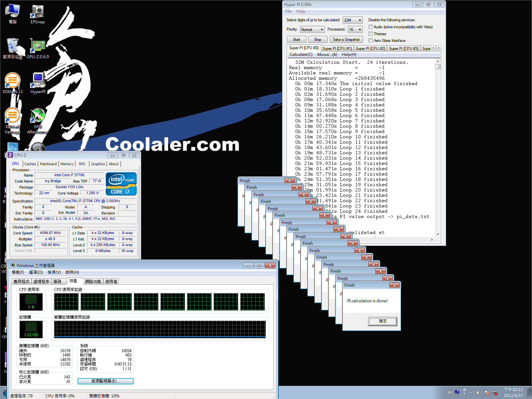Launch the EPSnap desktop shortcut
The width and height of the screenshot is (532, 399).
pos(38,13)
